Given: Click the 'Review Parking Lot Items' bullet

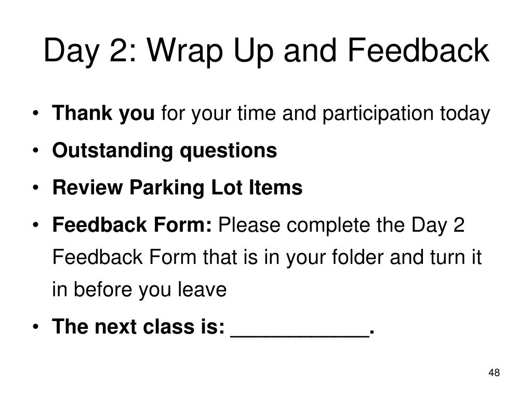Looking at the screenshot, I should (177, 188).
